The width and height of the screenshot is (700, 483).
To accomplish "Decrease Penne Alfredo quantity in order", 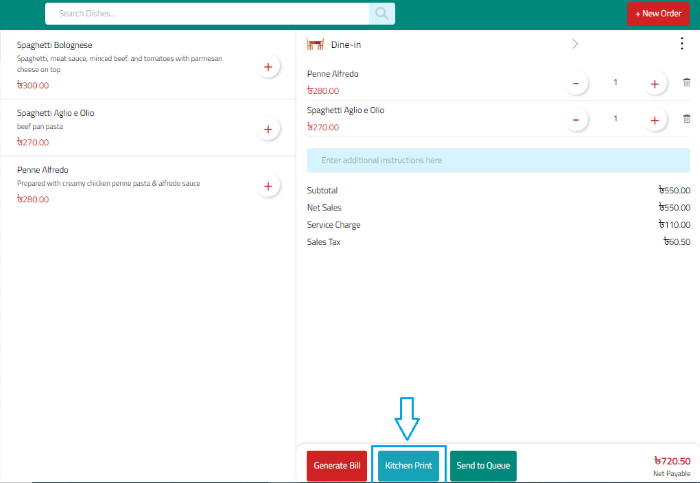I will 576,83.
